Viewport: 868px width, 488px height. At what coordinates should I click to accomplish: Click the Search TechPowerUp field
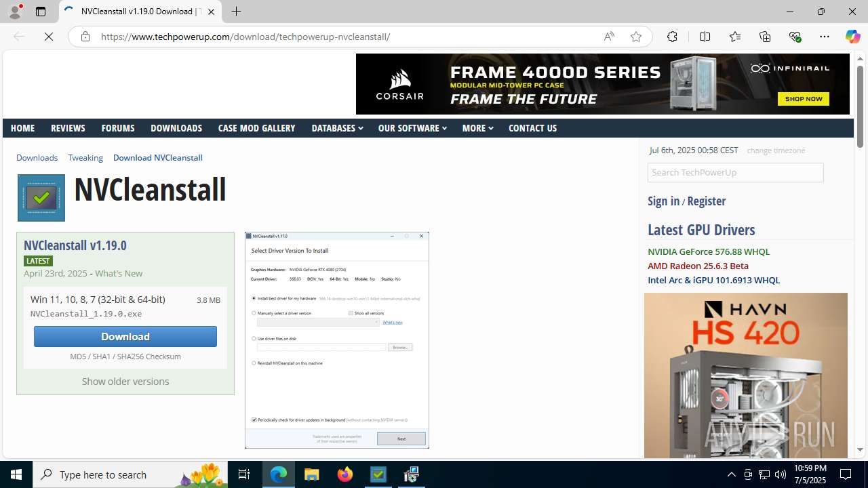point(736,172)
